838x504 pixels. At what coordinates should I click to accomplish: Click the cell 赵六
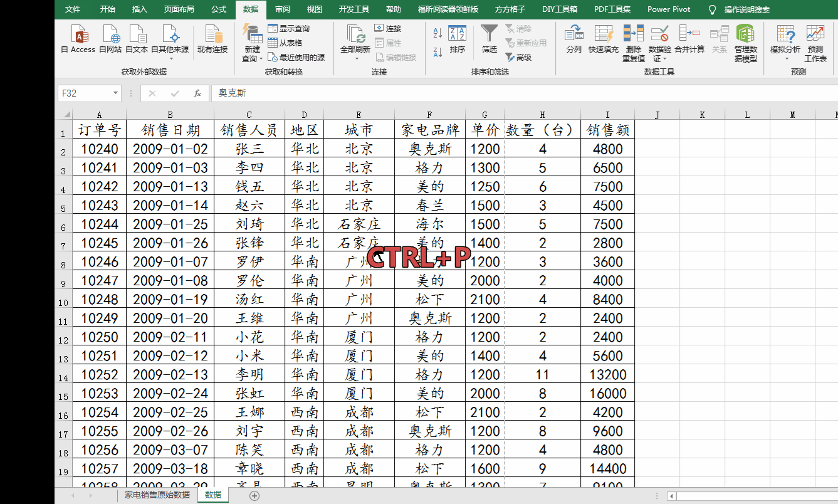249,205
